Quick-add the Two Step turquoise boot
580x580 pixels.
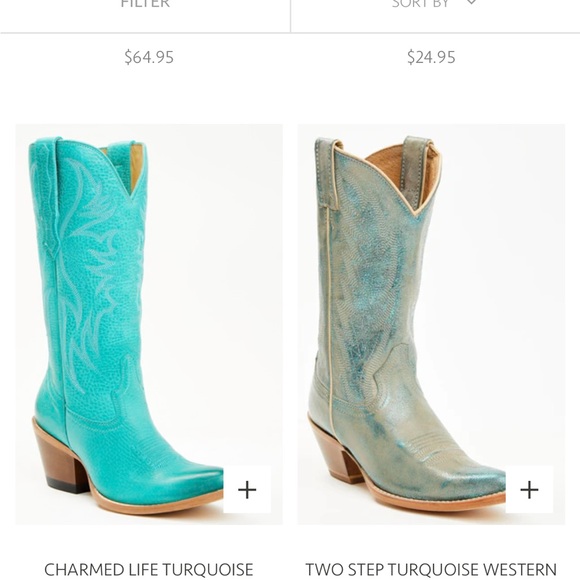(529, 490)
